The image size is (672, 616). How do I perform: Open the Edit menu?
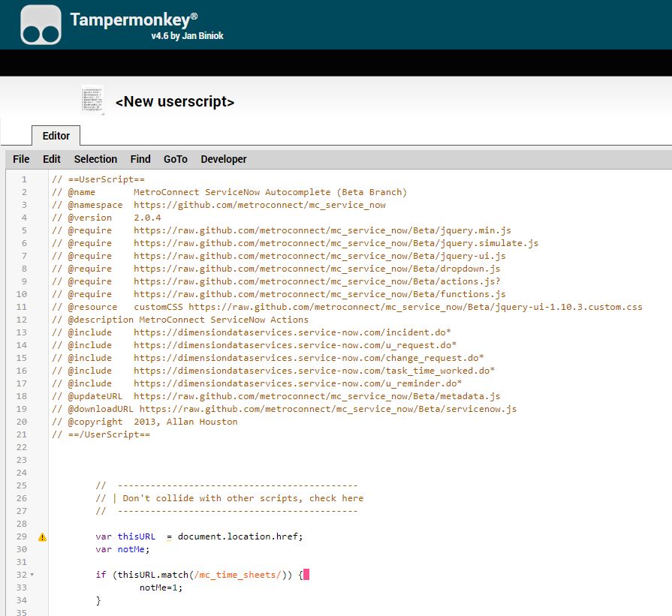tap(51, 159)
